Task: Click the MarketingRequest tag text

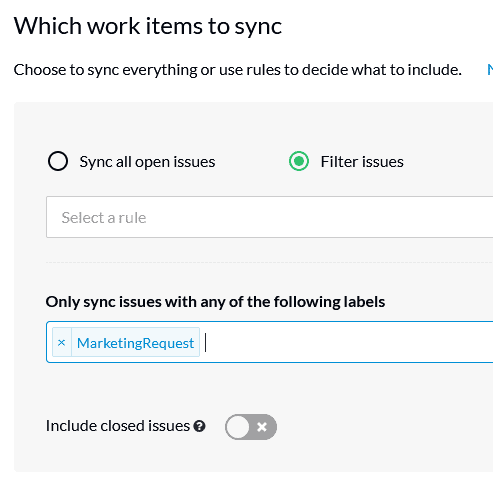Action: [x=135, y=343]
